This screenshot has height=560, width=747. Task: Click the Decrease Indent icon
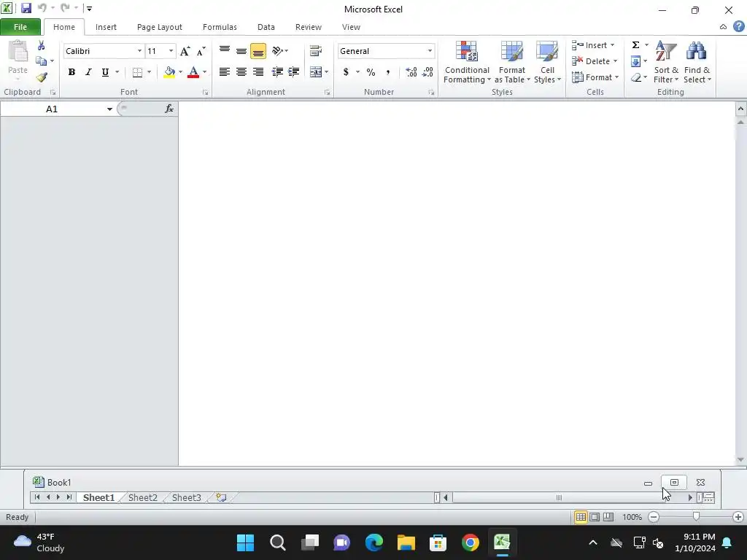pos(276,72)
